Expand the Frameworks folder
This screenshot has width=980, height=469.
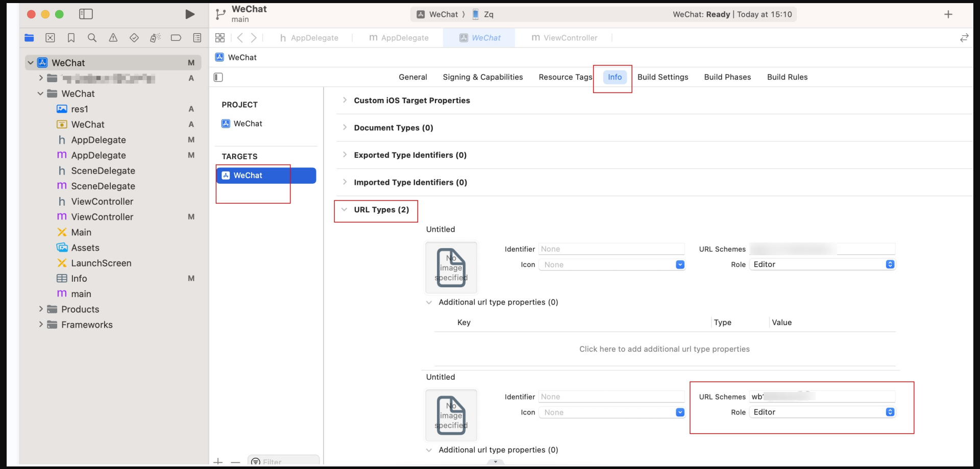pos(41,325)
